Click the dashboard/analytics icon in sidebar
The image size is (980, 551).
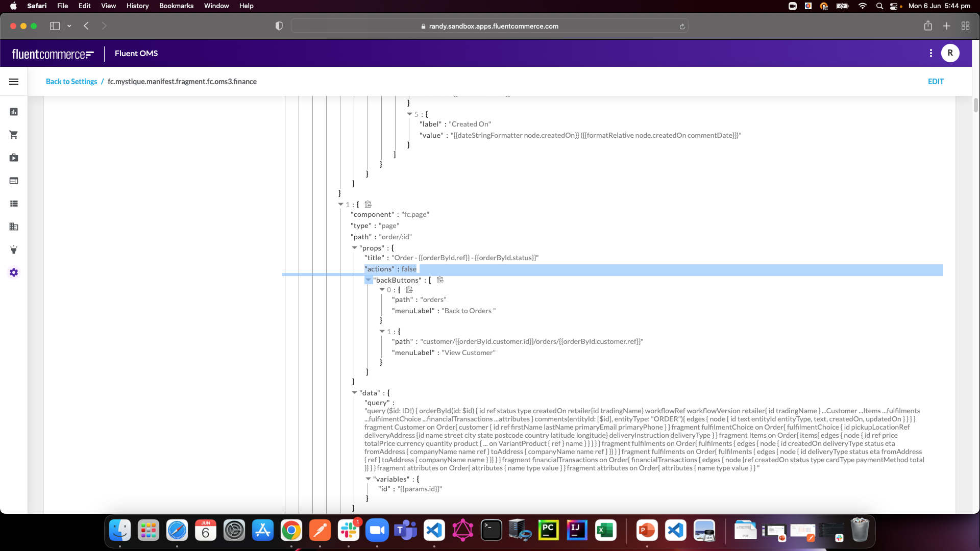13,112
